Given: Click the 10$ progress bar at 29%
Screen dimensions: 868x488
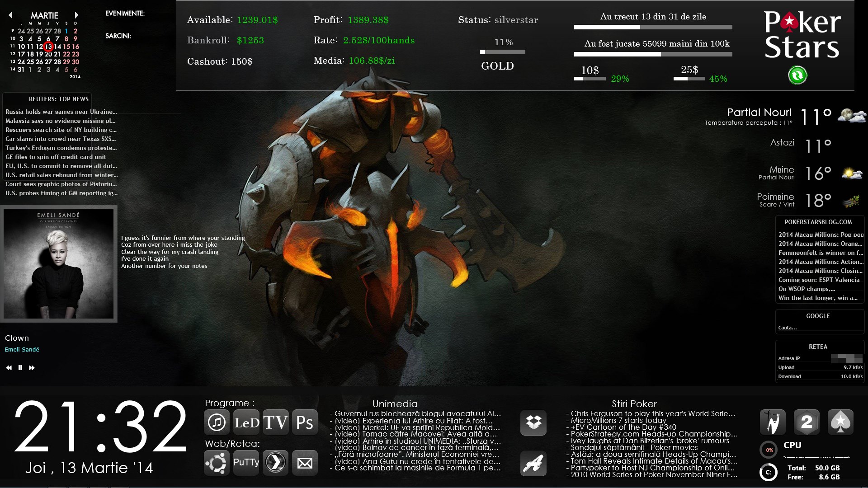Looking at the screenshot, I should (590, 79).
